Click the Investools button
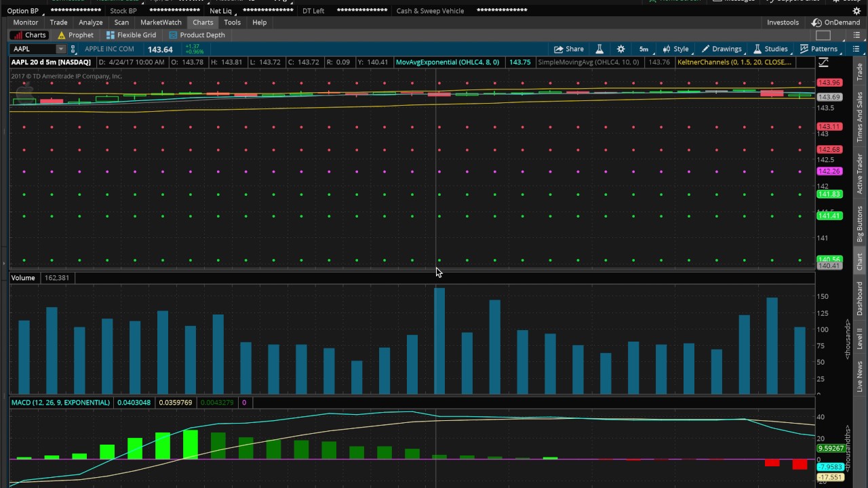 point(783,22)
